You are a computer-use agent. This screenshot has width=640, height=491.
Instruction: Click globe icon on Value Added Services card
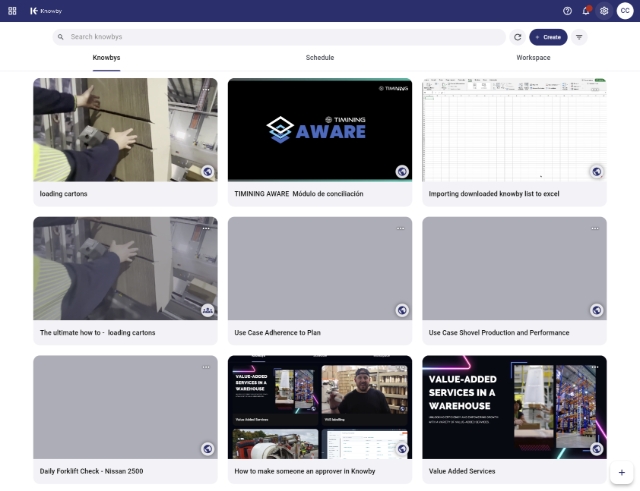point(597,449)
